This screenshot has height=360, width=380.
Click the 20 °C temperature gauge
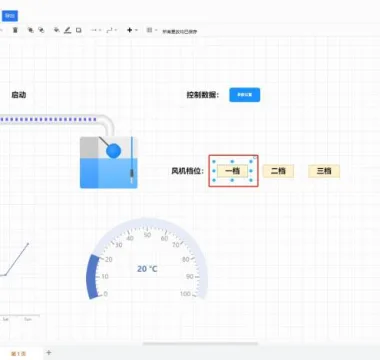(147, 259)
